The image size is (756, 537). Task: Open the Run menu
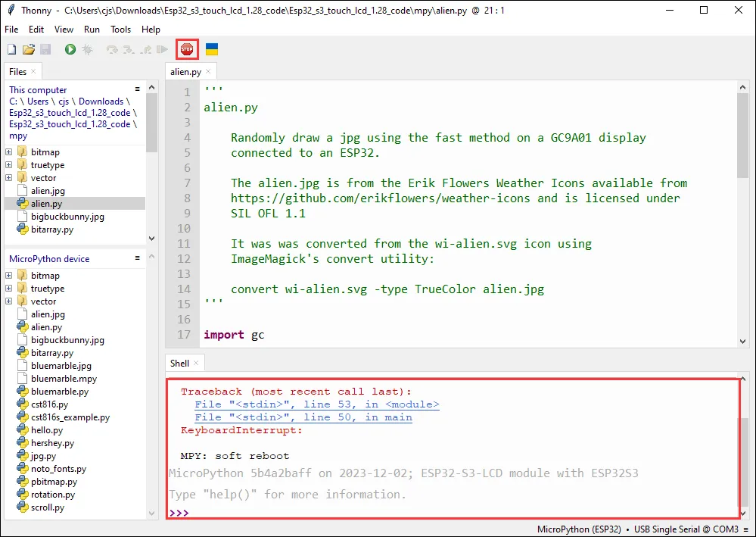[92, 30]
